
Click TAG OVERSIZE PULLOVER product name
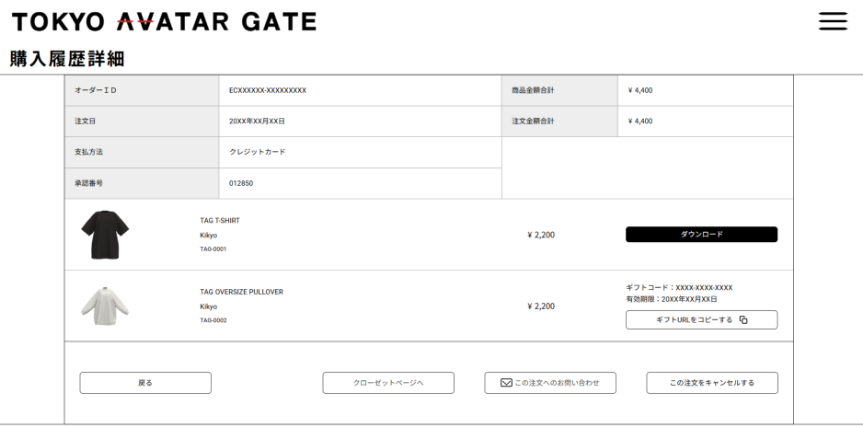click(241, 292)
